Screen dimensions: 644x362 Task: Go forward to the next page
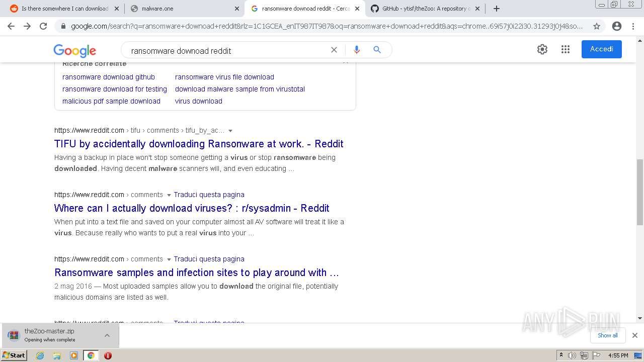point(27,26)
